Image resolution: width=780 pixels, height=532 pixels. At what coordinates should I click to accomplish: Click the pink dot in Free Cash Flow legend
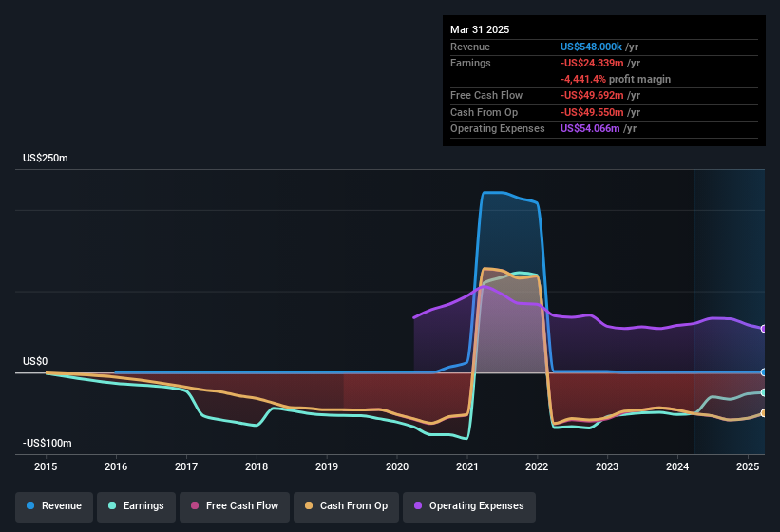click(195, 505)
